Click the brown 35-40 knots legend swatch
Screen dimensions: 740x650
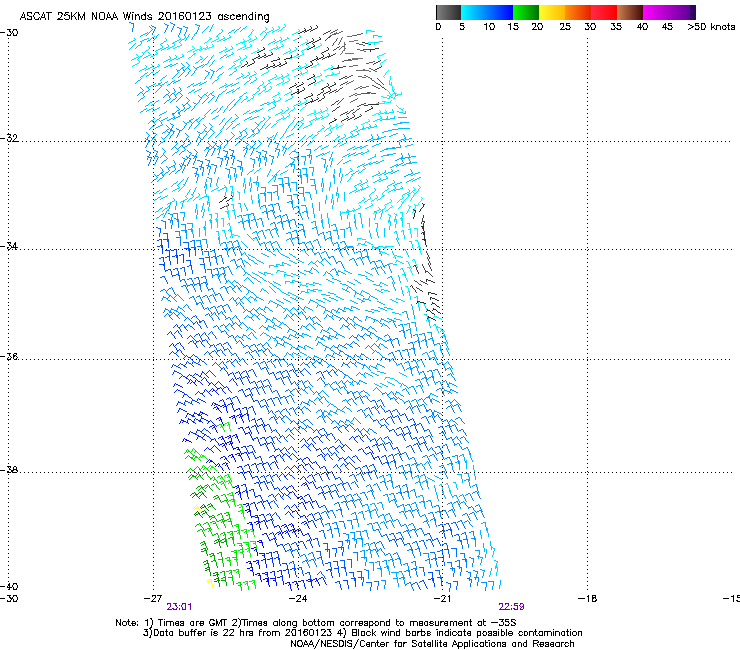click(630, 12)
